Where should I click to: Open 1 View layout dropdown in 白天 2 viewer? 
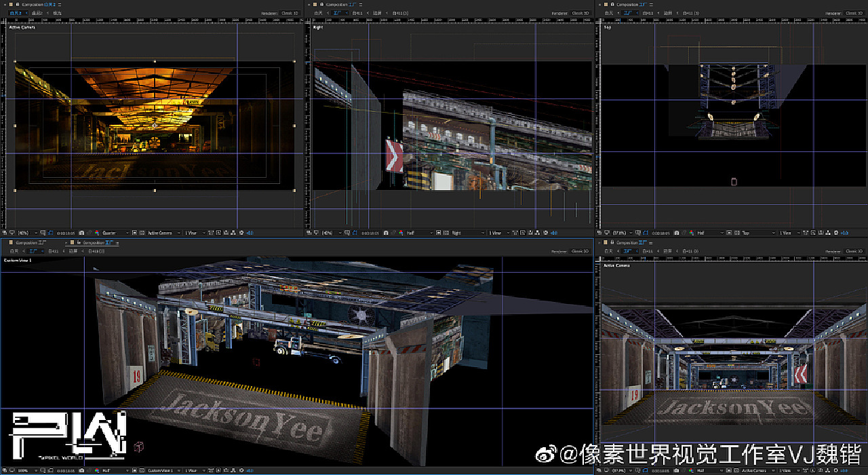[x=195, y=233]
